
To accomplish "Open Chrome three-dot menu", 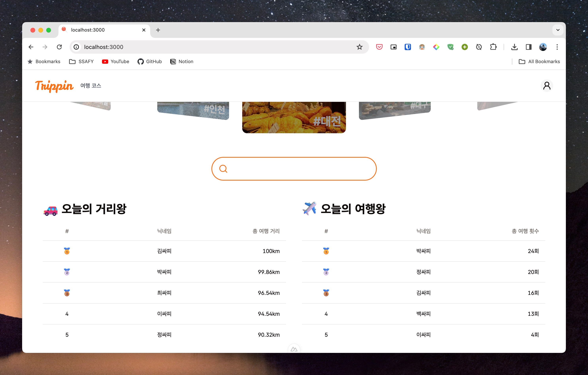I will pos(557,47).
